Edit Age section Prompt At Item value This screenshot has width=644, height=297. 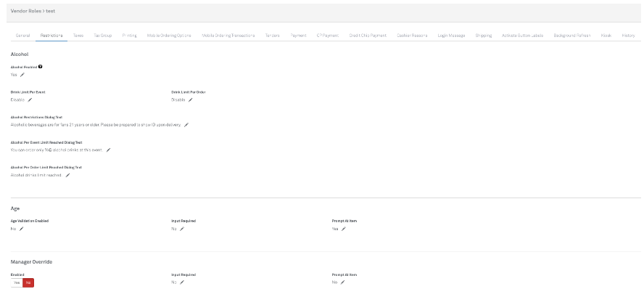click(x=344, y=229)
